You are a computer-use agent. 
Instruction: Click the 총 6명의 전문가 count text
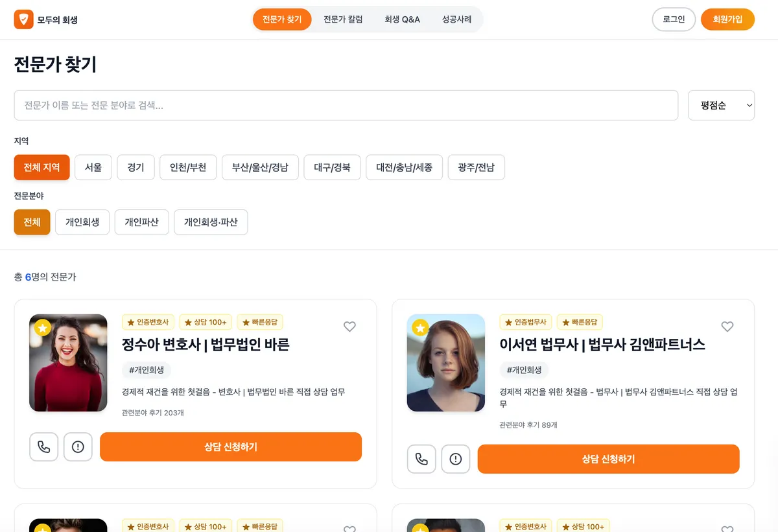(45, 277)
